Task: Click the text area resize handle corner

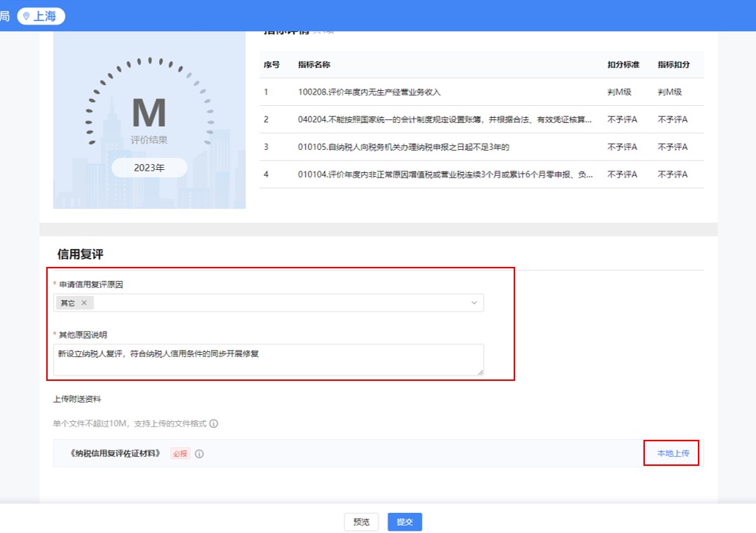Action: pyautogui.click(x=480, y=372)
